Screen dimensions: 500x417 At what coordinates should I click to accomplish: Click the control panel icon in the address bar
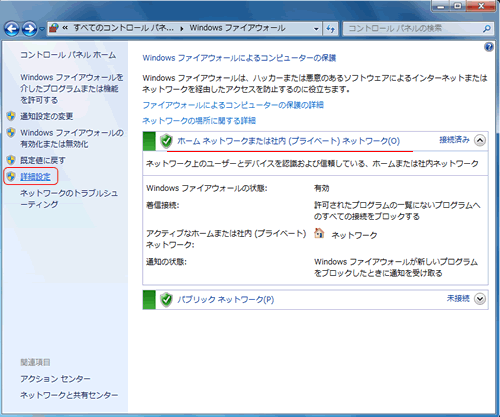pyautogui.click(x=54, y=28)
